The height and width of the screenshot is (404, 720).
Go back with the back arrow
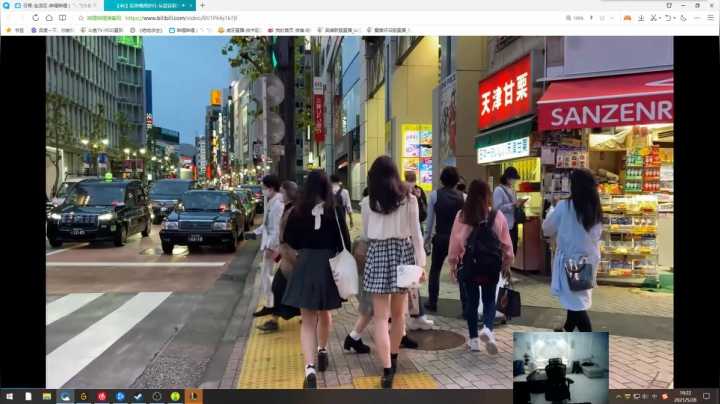(x=9, y=18)
